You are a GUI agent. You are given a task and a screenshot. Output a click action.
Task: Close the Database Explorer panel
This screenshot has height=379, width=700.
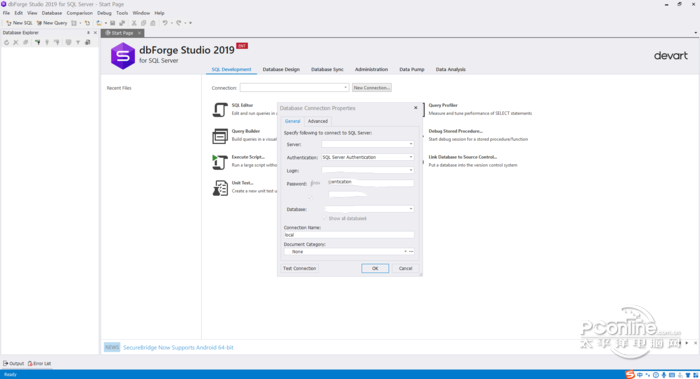point(95,33)
